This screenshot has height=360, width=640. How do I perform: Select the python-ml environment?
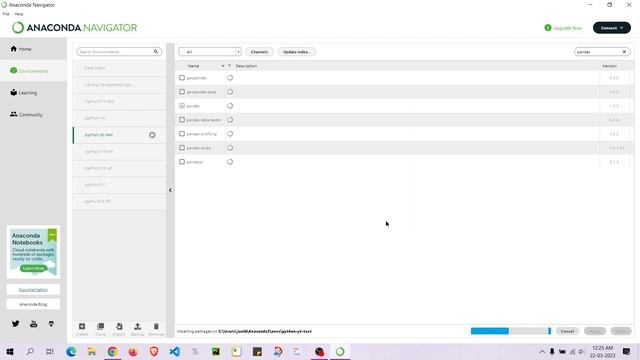[x=119, y=118]
